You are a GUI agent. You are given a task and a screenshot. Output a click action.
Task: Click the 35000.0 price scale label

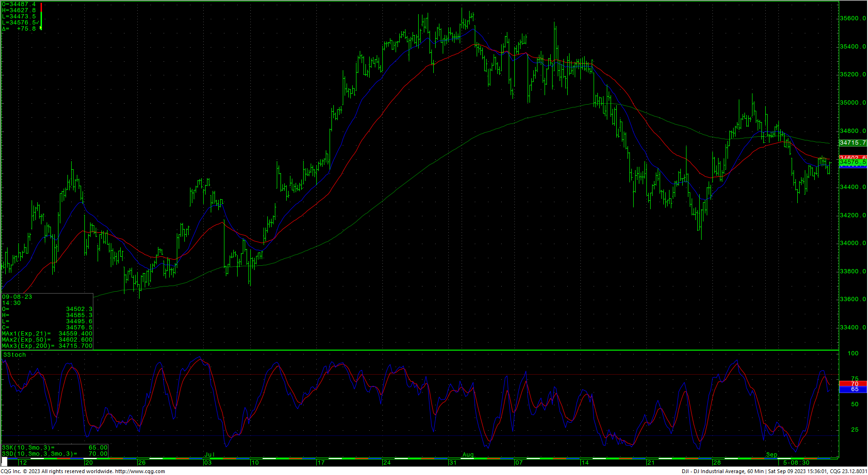(x=852, y=103)
